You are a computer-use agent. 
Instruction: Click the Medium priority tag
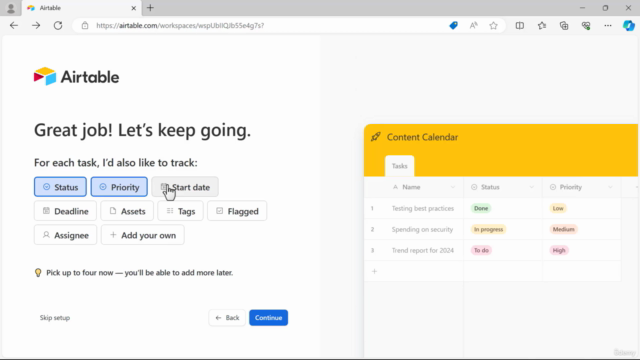click(564, 229)
